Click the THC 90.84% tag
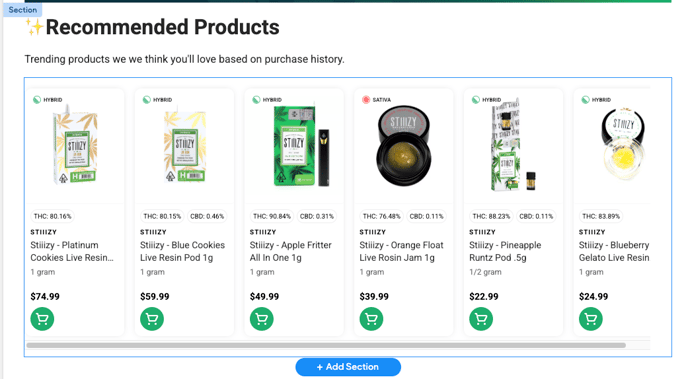 [272, 216]
